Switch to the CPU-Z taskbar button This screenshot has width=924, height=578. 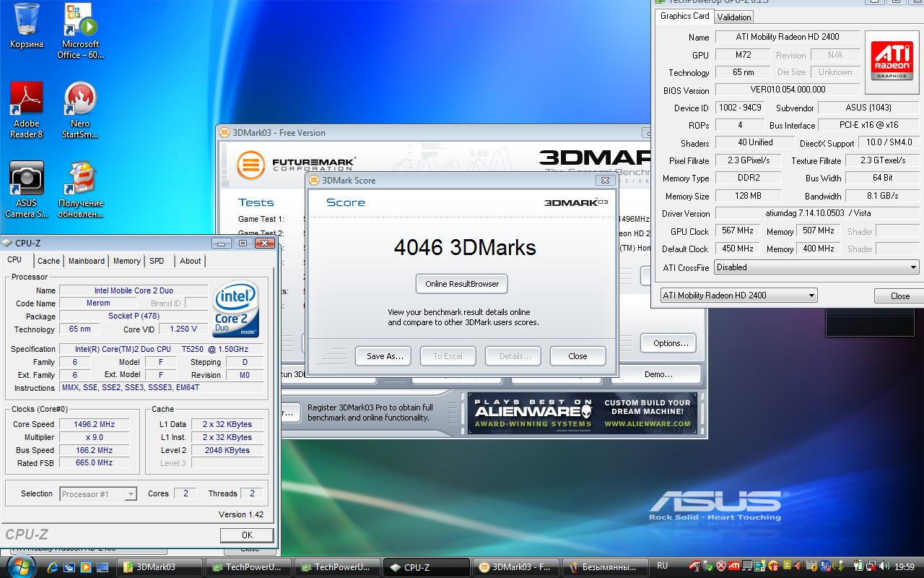tap(427, 567)
